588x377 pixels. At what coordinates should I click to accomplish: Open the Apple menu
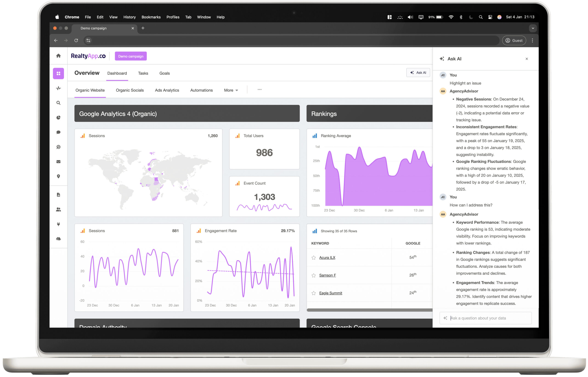57,17
